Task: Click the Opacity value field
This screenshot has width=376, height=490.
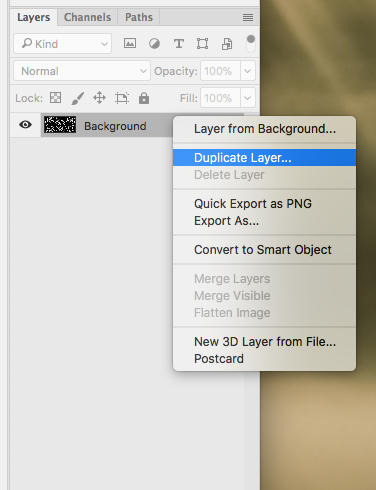Action: pyautogui.click(x=220, y=71)
